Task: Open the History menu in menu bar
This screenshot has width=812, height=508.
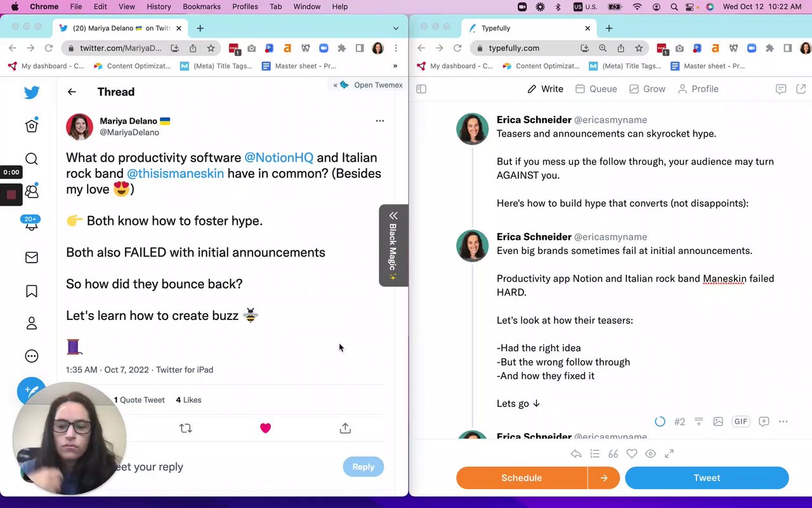Action: [159, 6]
